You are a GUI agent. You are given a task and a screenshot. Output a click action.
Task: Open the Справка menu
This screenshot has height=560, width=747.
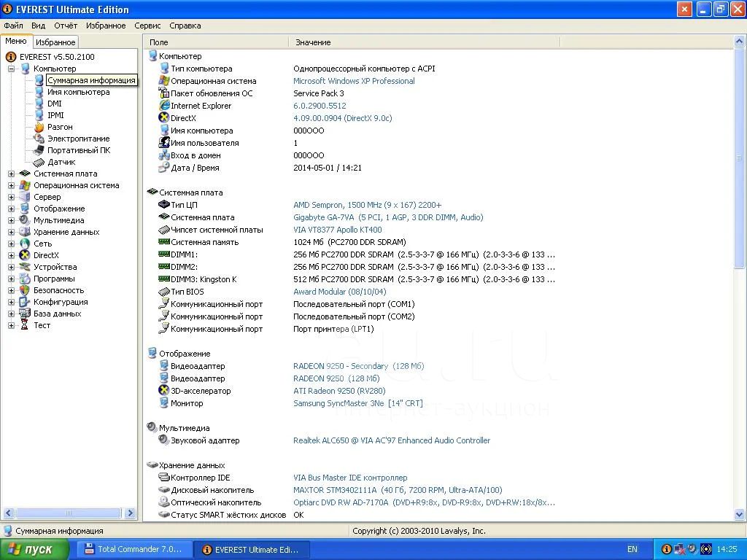click(x=185, y=26)
